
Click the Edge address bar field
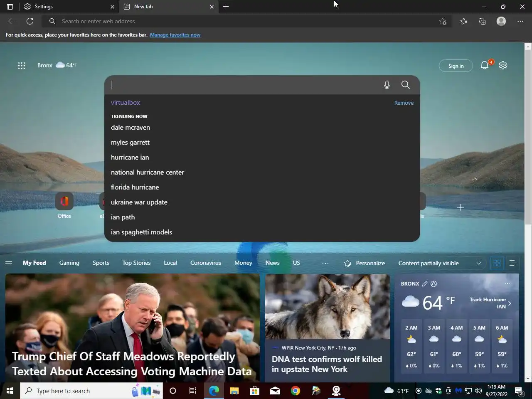pos(247,21)
